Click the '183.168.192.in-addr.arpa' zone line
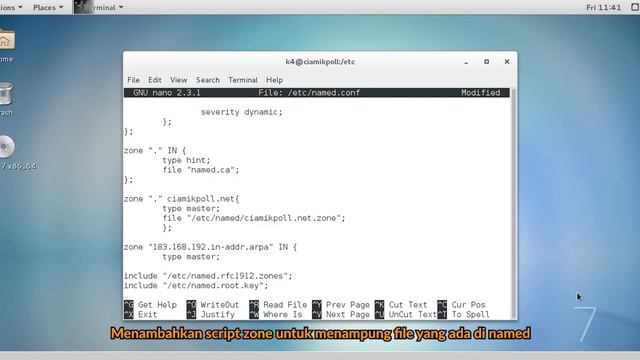The width and height of the screenshot is (640, 360). [210, 247]
